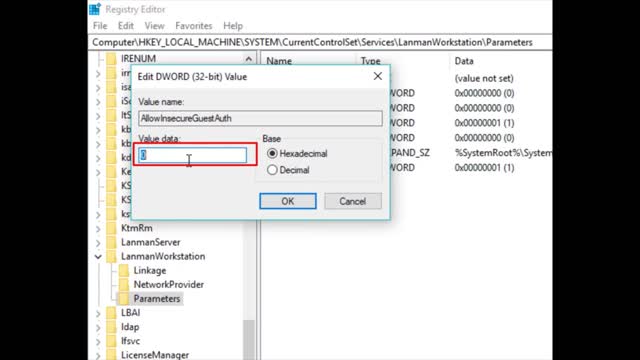Click the Name column header
Viewport: 640px width, 360px height.
click(x=279, y=61)
